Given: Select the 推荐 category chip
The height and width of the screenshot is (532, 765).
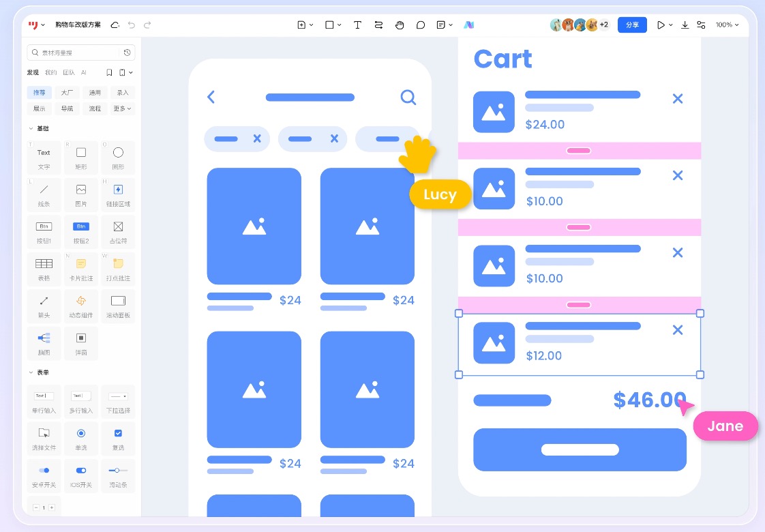Looking at the screenshot, I should 40,93.
